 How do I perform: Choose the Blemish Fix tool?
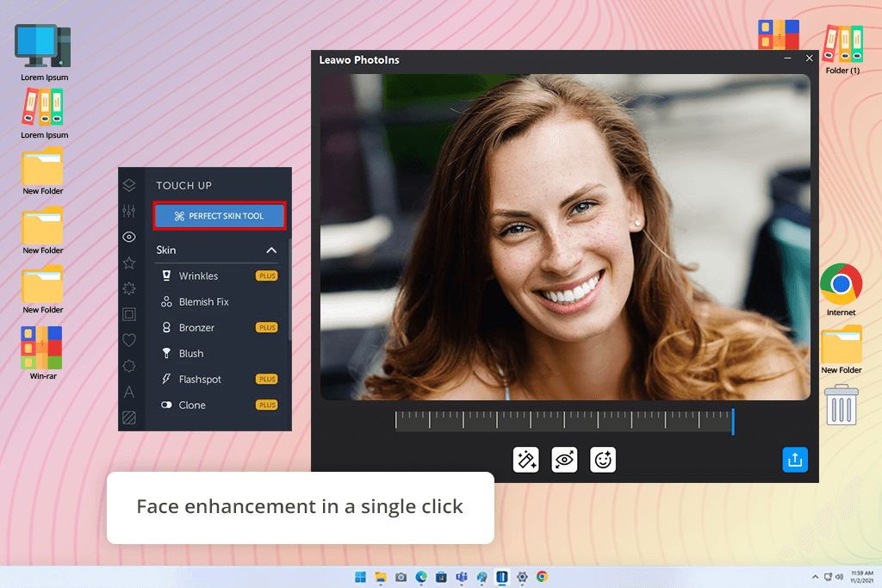(220, 302)
